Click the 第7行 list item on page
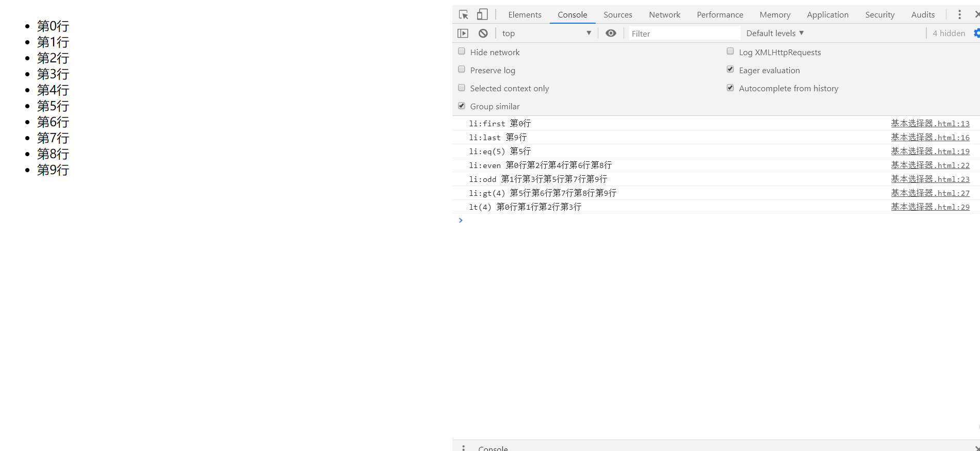Image resolution: width=980 pixels, height=451 pixels. (53, 138)
